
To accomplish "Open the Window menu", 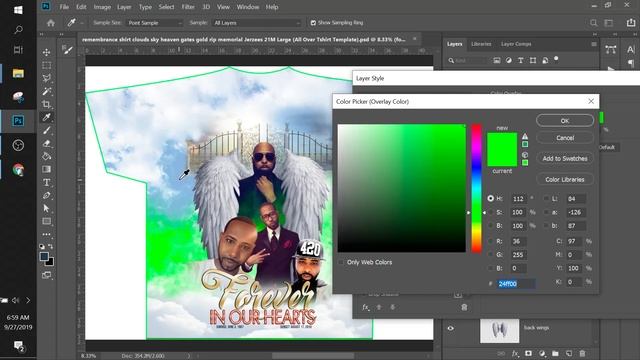I will (x=248, y=7).
